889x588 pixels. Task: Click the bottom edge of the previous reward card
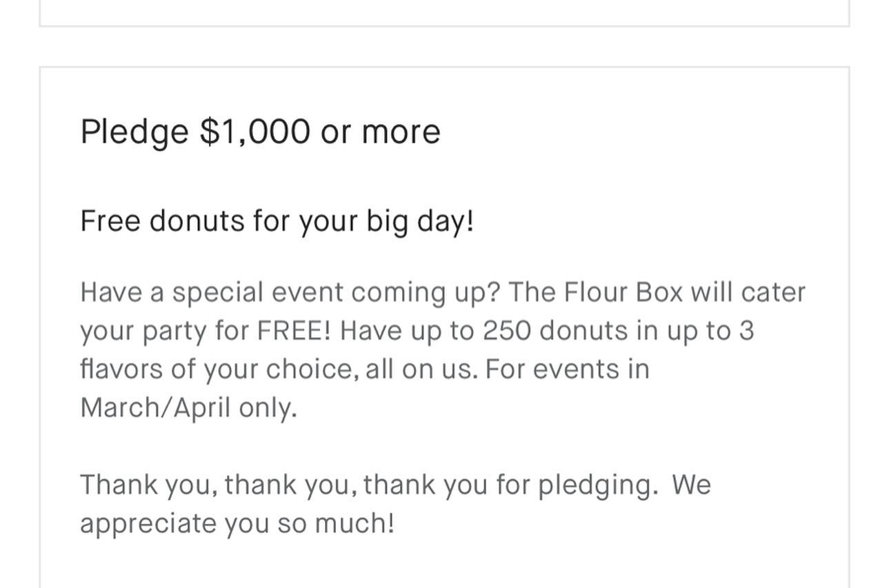[444, 26]
